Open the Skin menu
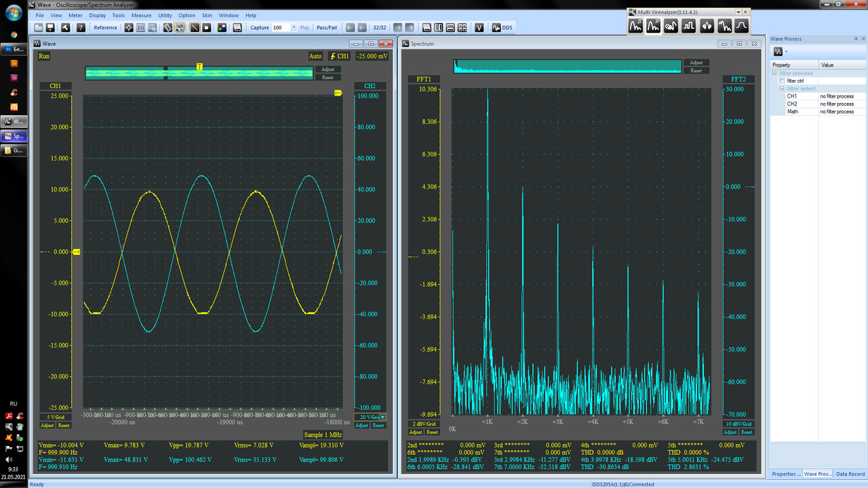Screen dimensions: 868x488 207,15
